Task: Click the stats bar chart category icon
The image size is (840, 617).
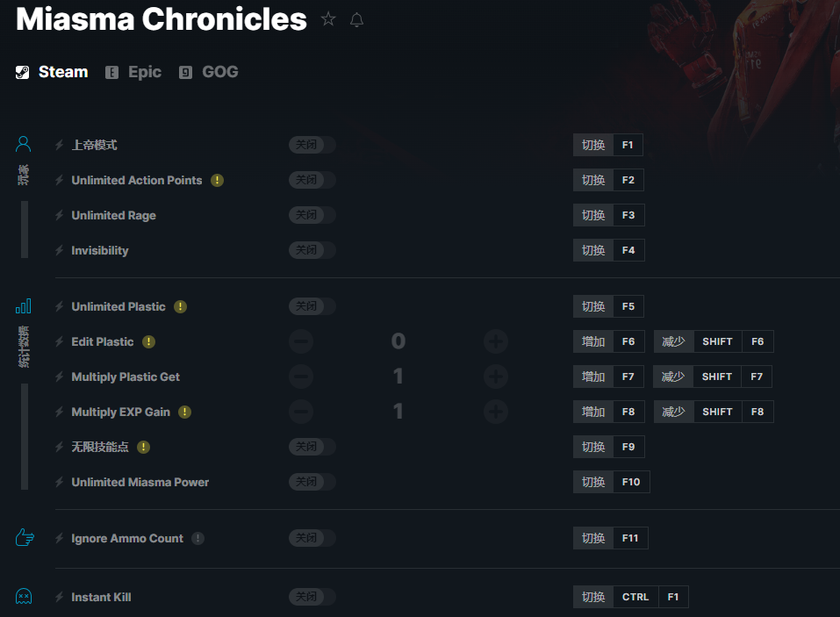Action: click(x=24, y=306)
